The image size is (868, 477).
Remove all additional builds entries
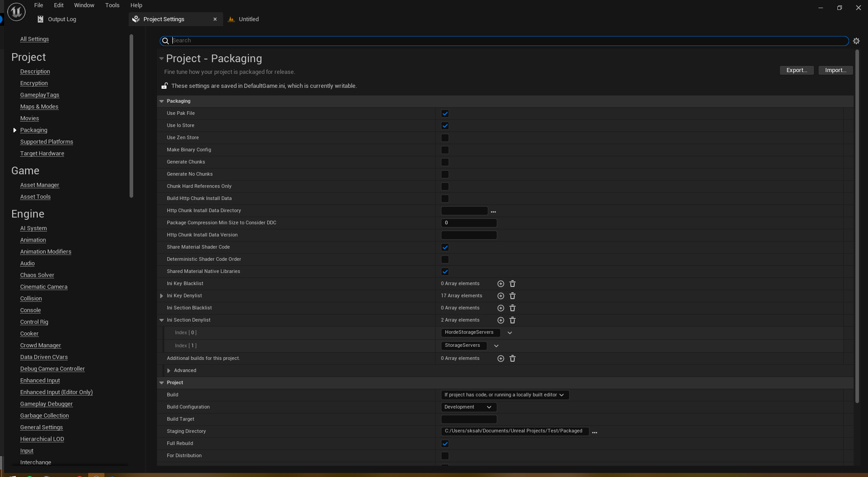(x=512, y=359)
